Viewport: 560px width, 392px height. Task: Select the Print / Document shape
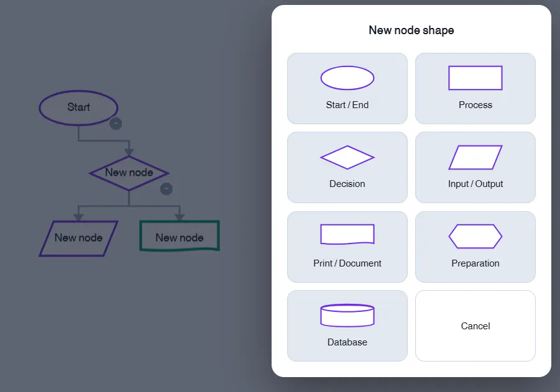coord(347,247)
